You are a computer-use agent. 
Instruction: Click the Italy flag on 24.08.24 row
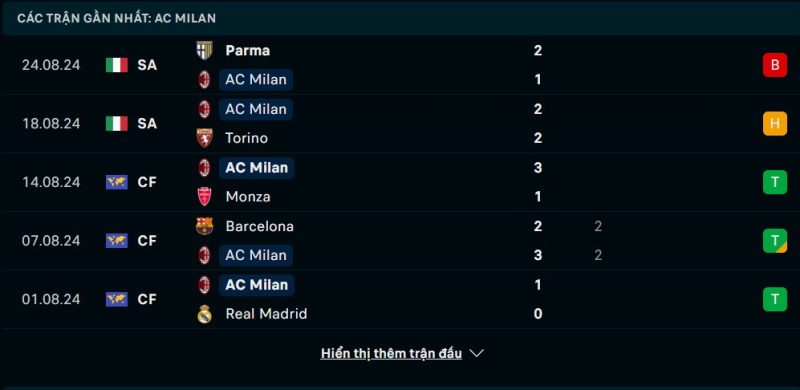117,65
